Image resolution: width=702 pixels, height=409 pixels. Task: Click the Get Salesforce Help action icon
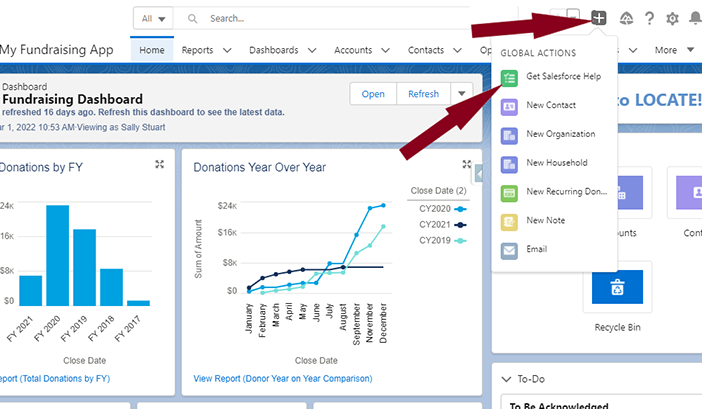click(x=509, y=78)
